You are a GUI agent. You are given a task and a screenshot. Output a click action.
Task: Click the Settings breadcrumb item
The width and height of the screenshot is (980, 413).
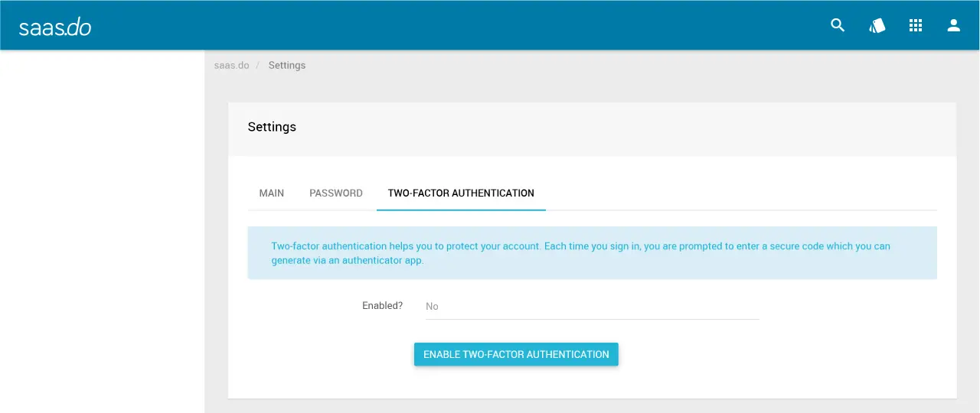(x=287, y=66)
